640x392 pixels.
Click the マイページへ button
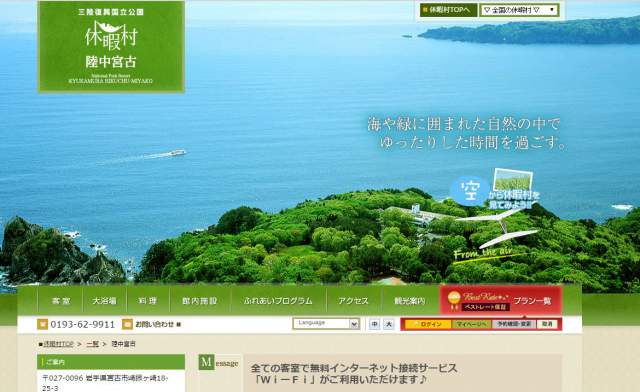click(x=471, y=324)
